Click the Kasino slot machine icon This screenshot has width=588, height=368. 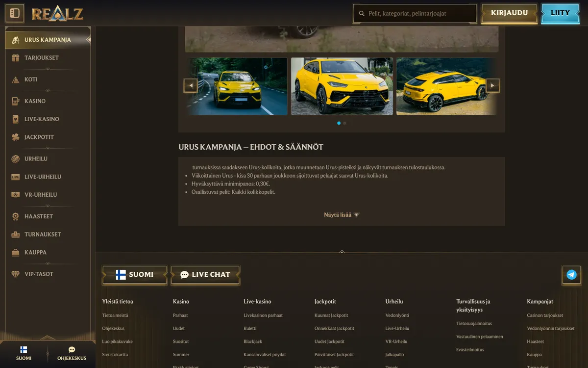click(x=15, y=101)
